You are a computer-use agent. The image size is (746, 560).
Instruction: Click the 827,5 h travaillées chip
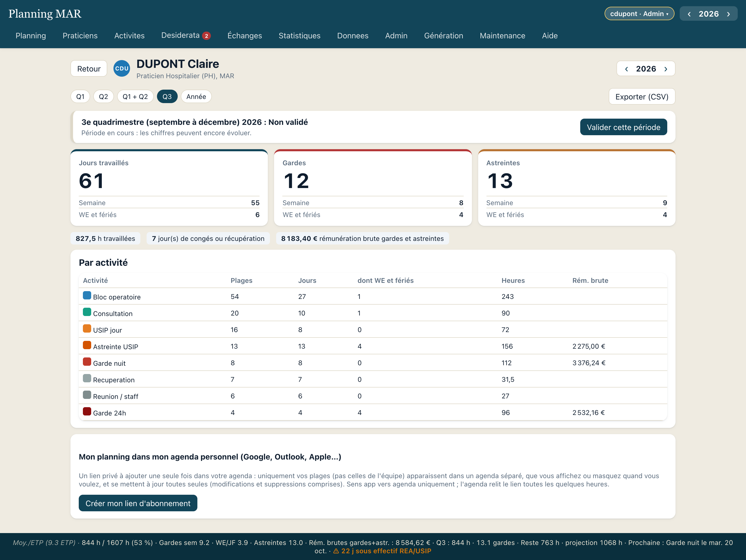(x=105, y=238)
